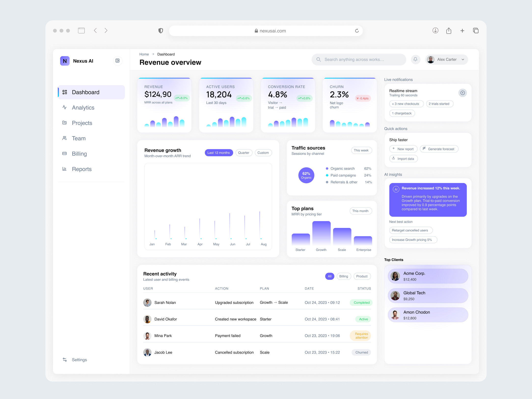
Task: Open Reports using the bar-chart sidebar icon
Action: coord(64,169)
